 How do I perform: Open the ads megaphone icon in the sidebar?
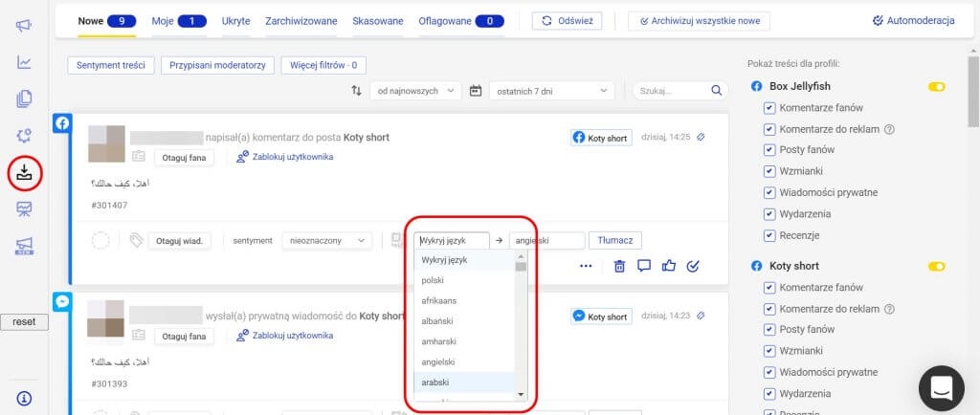24,247
